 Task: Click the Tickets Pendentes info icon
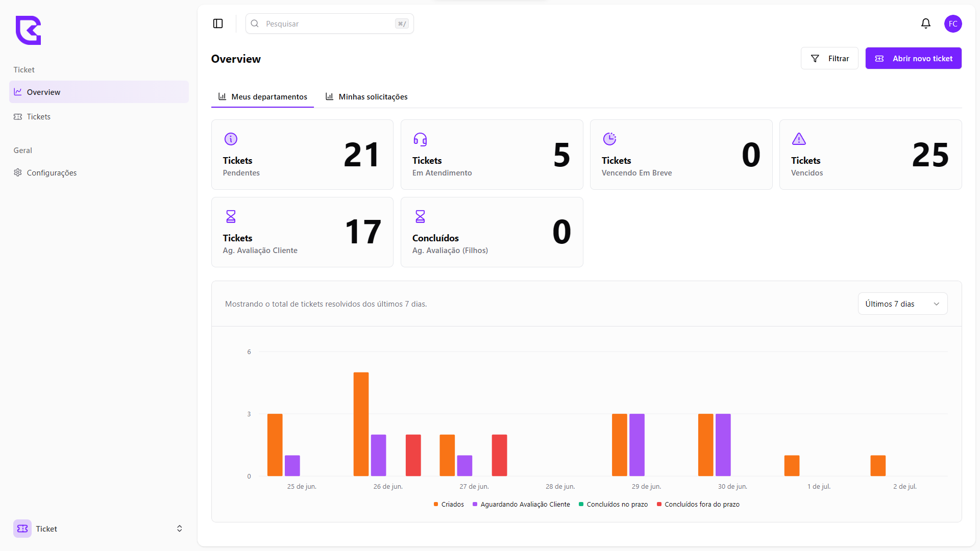[231, 139]
